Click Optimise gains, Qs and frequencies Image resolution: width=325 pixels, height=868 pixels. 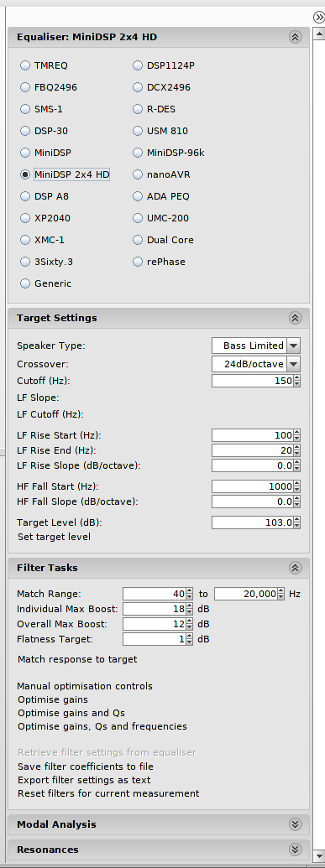(102, 726)
